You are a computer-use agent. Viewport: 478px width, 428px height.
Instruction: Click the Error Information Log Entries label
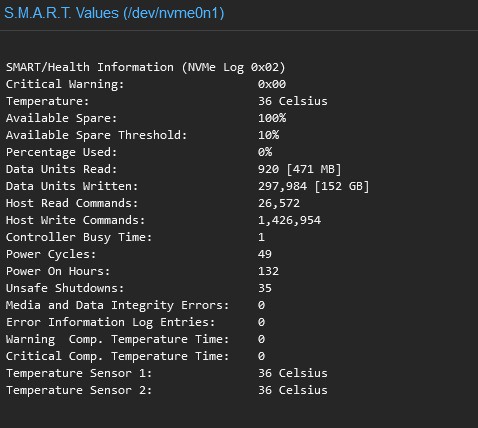pyautogui.click(x=111, y=322)
